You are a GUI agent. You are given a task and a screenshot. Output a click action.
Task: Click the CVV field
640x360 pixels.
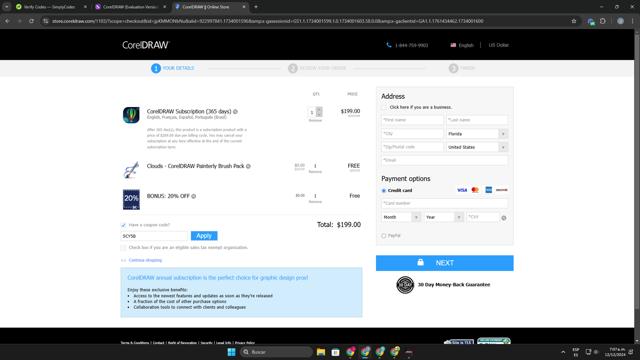pyautogui.click(x=483, y=217)
